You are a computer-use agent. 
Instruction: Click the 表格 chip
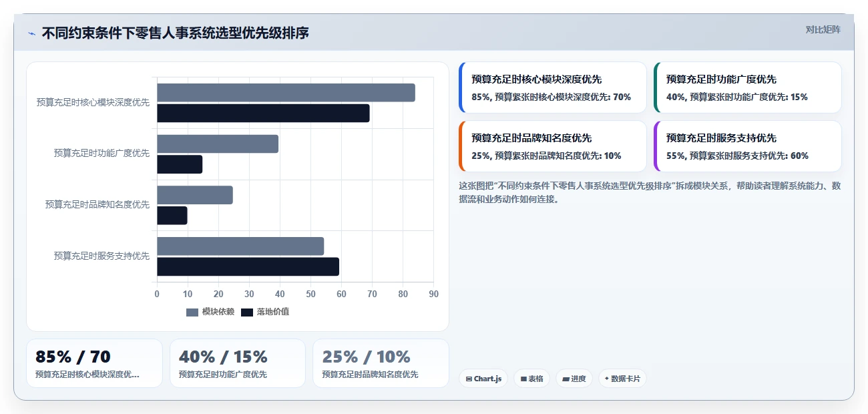[531, 379]
